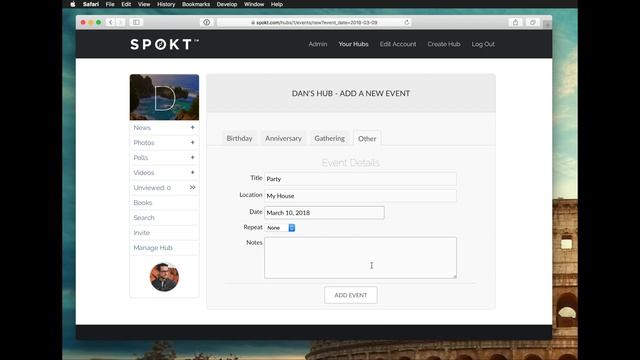The height and width of the screenshot is (360, 640).
Task: Add Polls with plus icon
Action: click(x=192, y=157)
